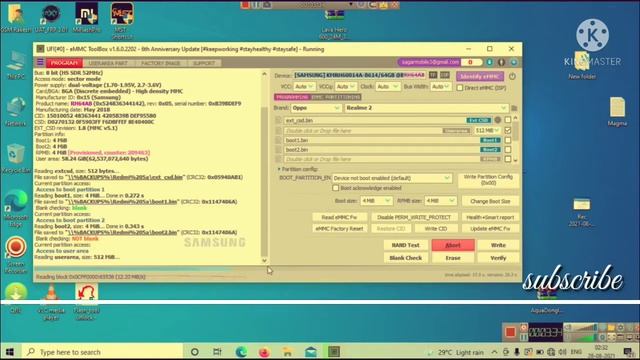Open the VCCq Auto dropdown
The height and width of the screenshot is (360, 640).
346,87
